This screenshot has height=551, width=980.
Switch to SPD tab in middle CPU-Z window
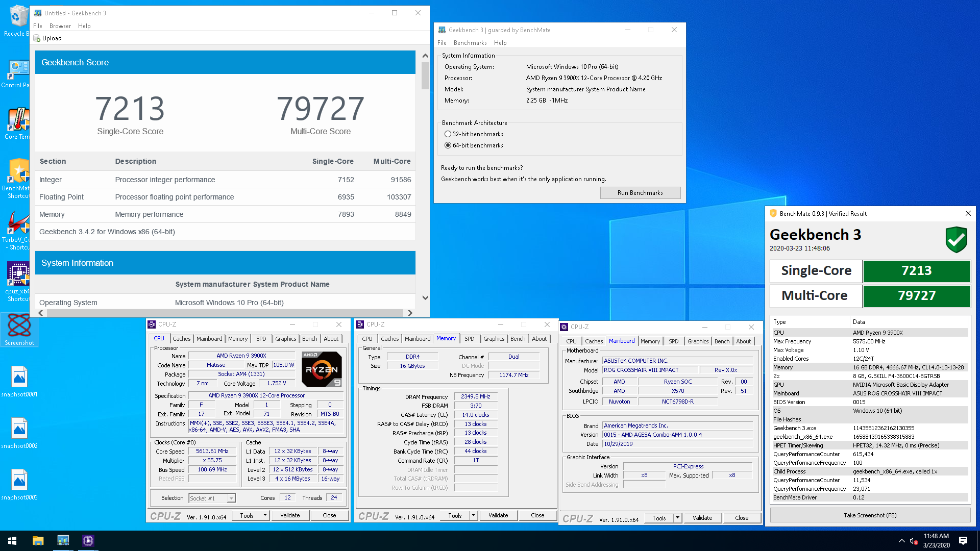click(469, 339)
